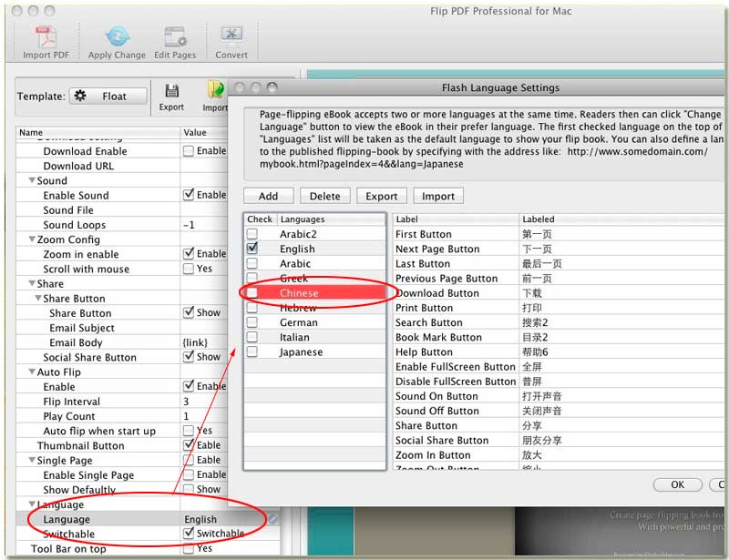
Task: Select the Tool Bar on top row
Action: [148, 548]
